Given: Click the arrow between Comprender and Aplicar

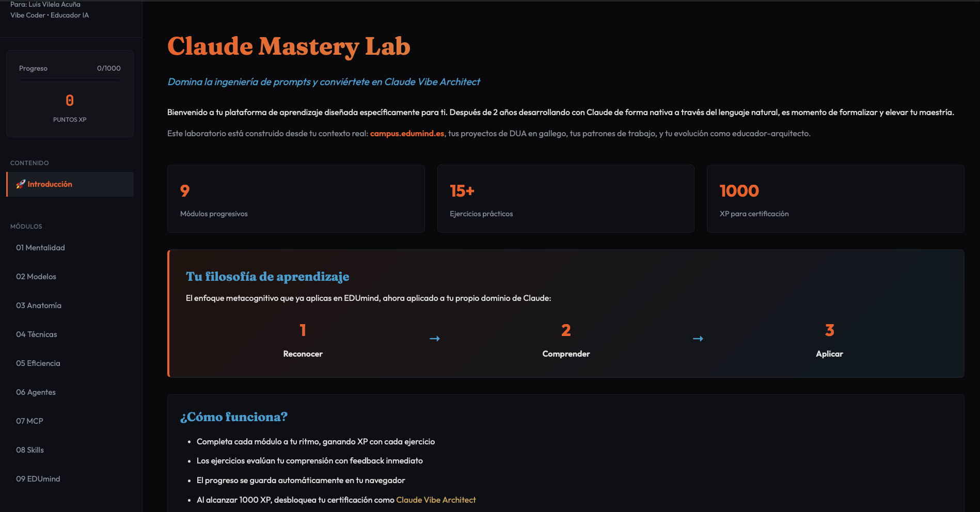Looking at the screenshot, I should click(x=698, y=339).
